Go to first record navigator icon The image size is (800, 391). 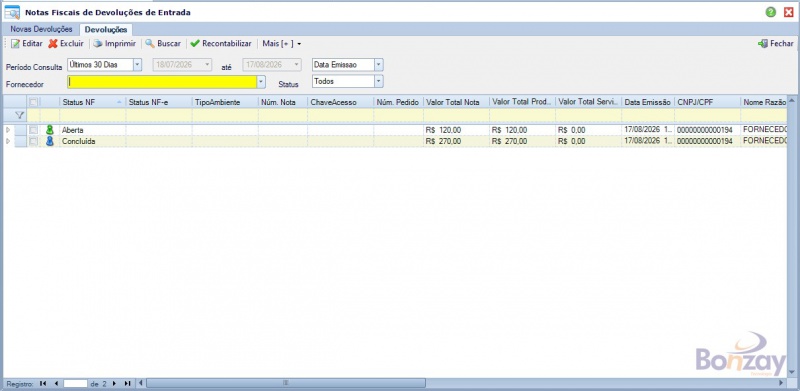click(43, 383)
